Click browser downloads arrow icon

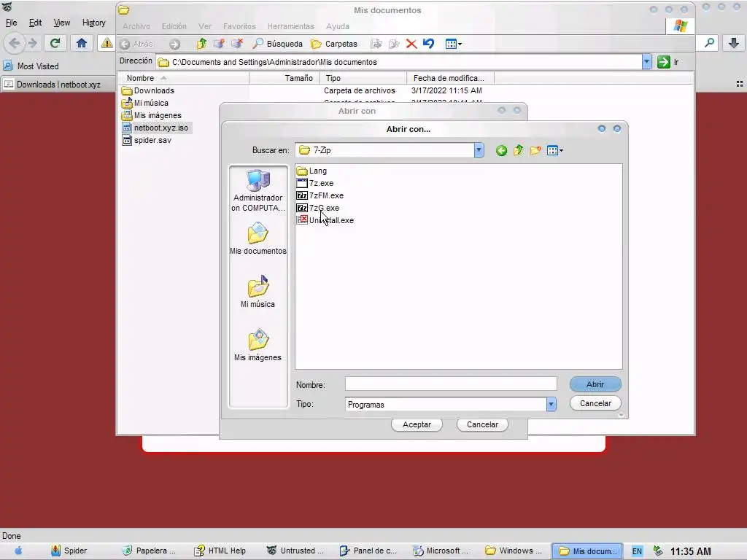(734, 43)
